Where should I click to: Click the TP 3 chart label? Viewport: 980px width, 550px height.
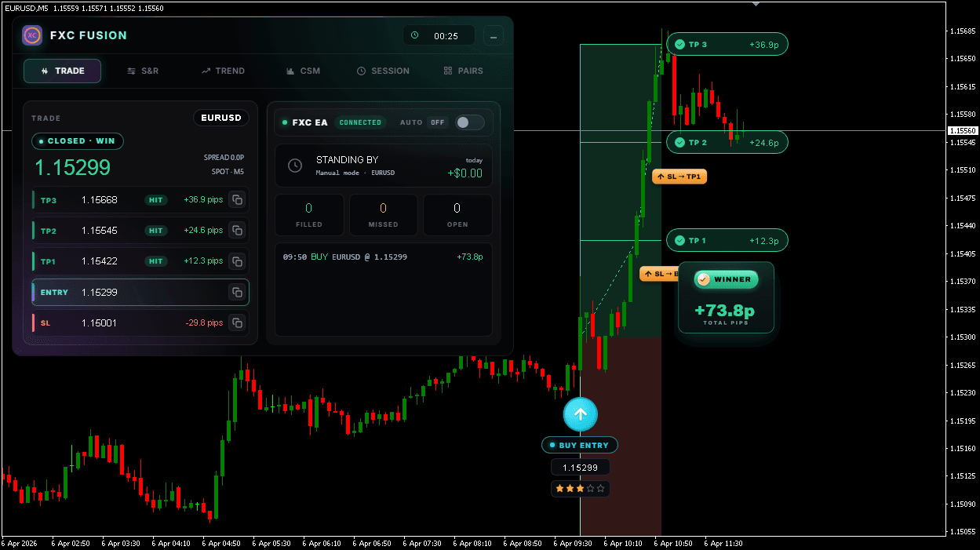727,45
